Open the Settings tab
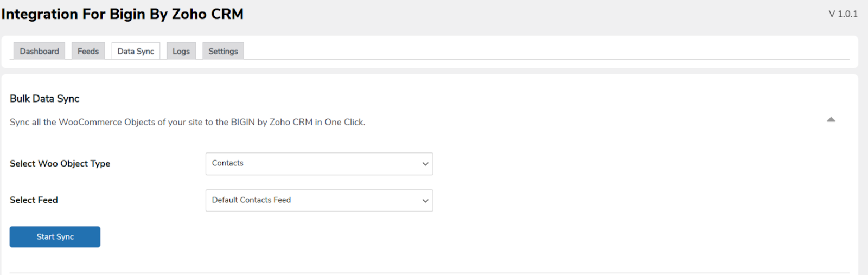Screen dimensions: 868x275 [x=223, y=51]
